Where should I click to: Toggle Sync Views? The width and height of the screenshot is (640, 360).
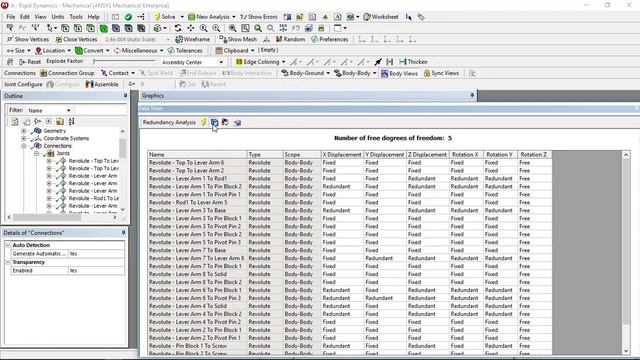pyautogui.click(x=441, y=73)
